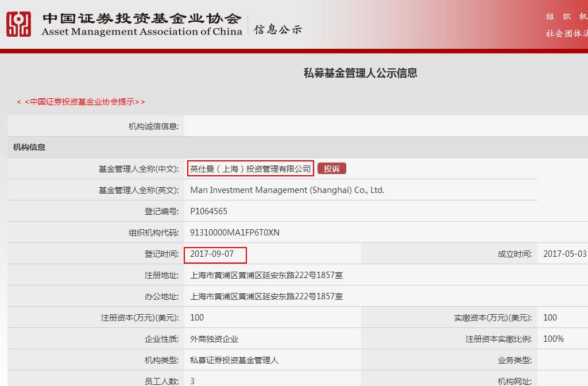
Task: Click the 登记时间 label
Action: click(161, 254)
